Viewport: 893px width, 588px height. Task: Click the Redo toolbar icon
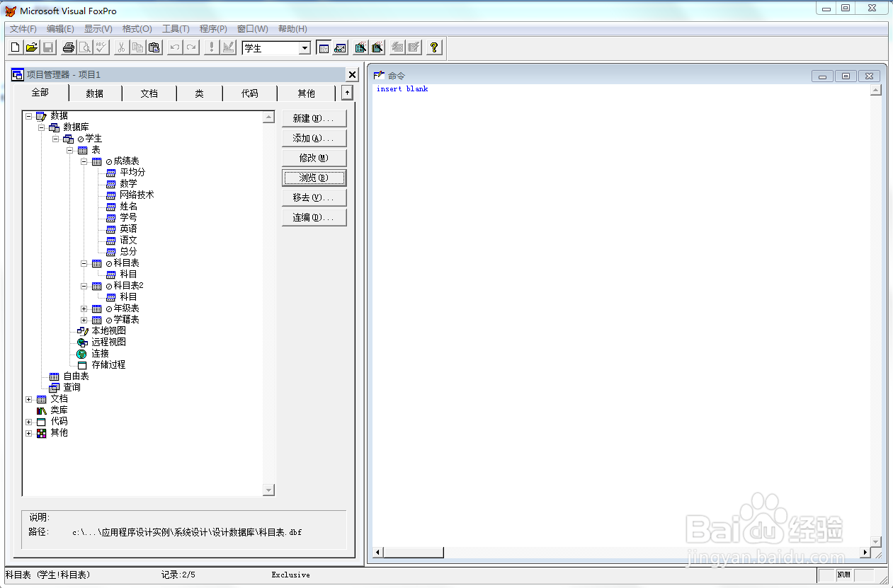(191, 47)
